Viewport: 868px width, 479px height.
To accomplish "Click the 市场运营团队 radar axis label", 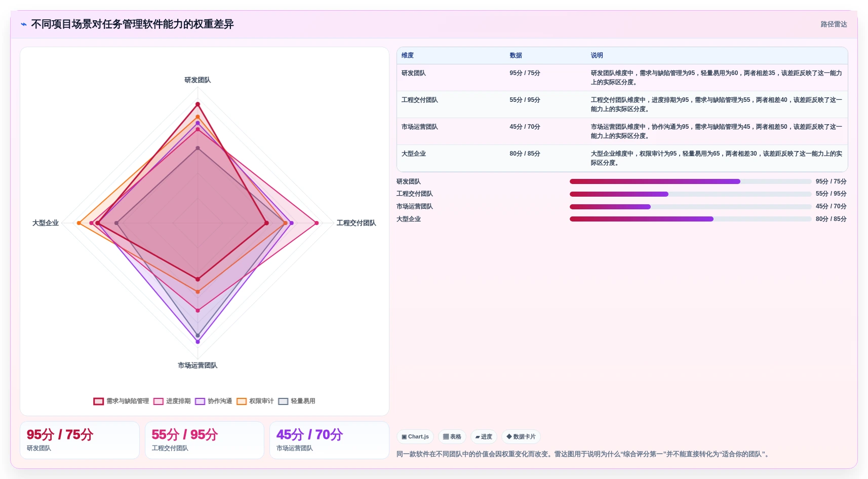I will point(198,365).
